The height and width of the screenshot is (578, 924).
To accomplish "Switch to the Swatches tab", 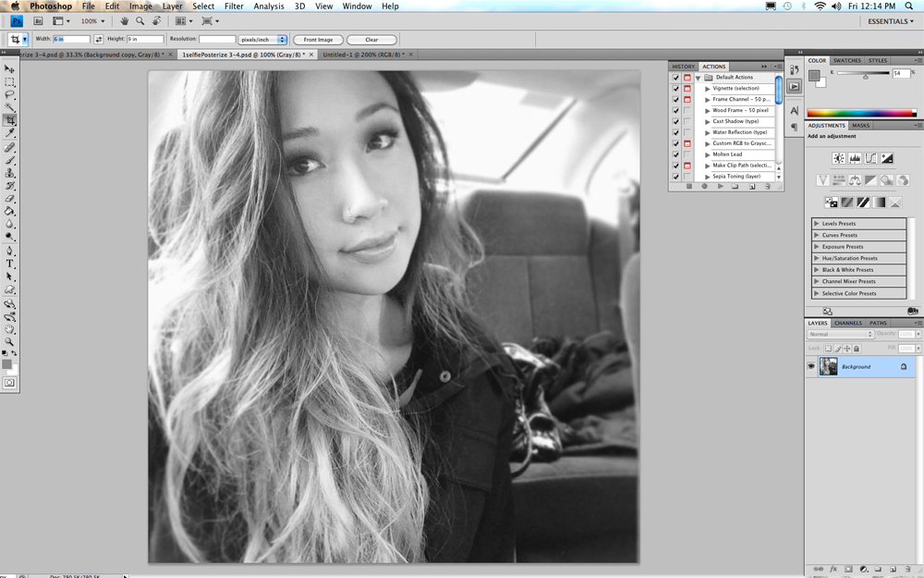I will pyautogui.click(x=846, y=61).
